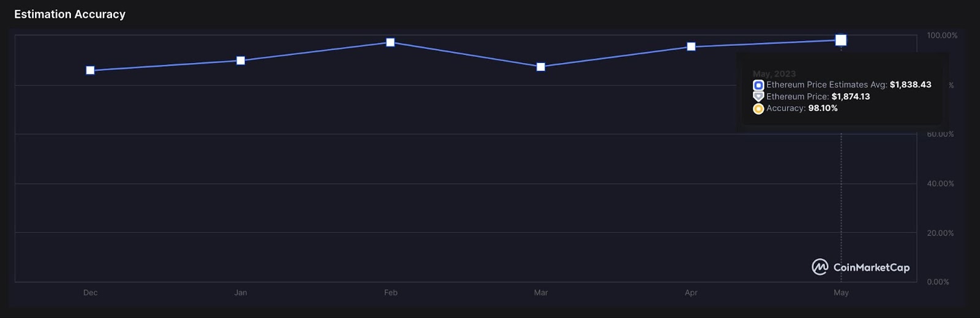Click the April data point marker
This screenshot has width=980, height=318.
click(691, 46)
